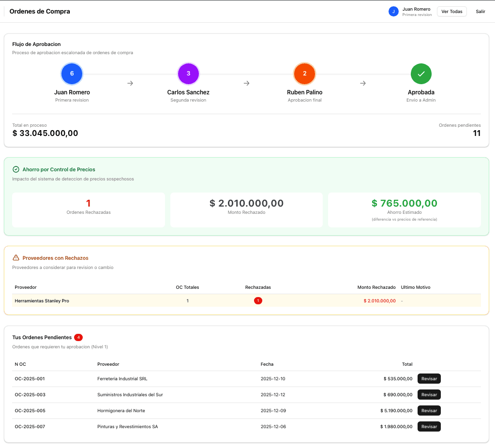
Task: Click the check icon beside Ahorro por Control
Action: tap(16, 169)
